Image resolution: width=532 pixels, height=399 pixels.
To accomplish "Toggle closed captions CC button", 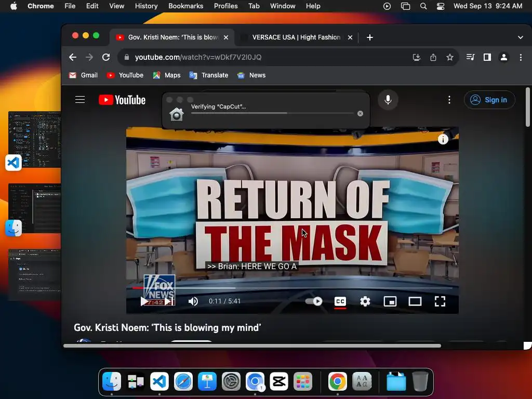I will pos(340,301).
